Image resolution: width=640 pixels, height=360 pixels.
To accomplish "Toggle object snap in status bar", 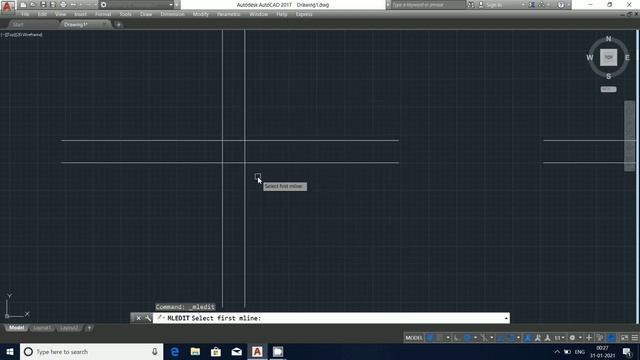I will (512, 338).
